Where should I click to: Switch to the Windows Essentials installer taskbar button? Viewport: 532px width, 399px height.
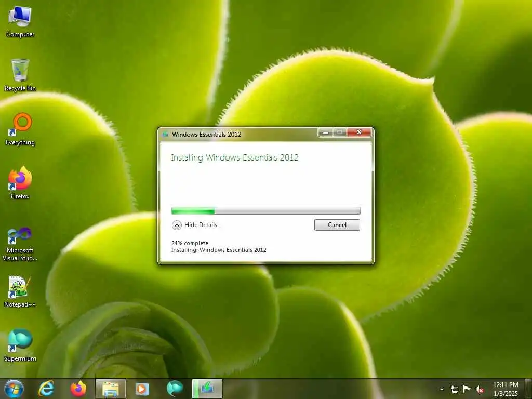tap(207, 389)
